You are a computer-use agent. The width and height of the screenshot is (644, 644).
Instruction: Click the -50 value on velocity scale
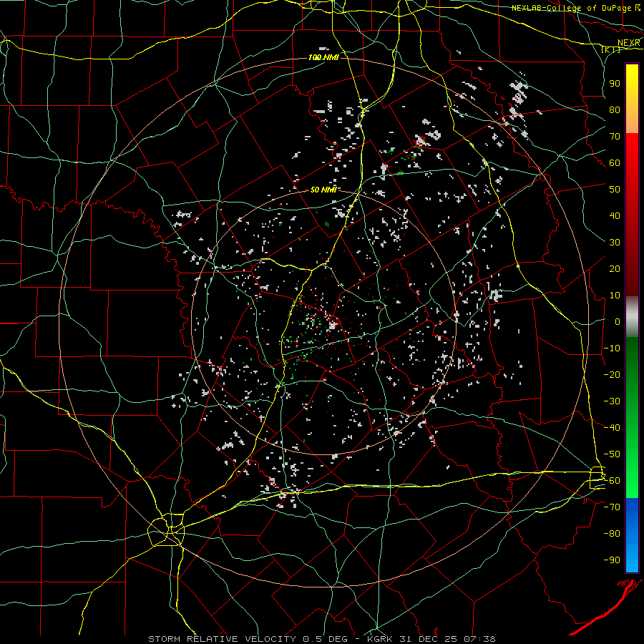point(612,454)
